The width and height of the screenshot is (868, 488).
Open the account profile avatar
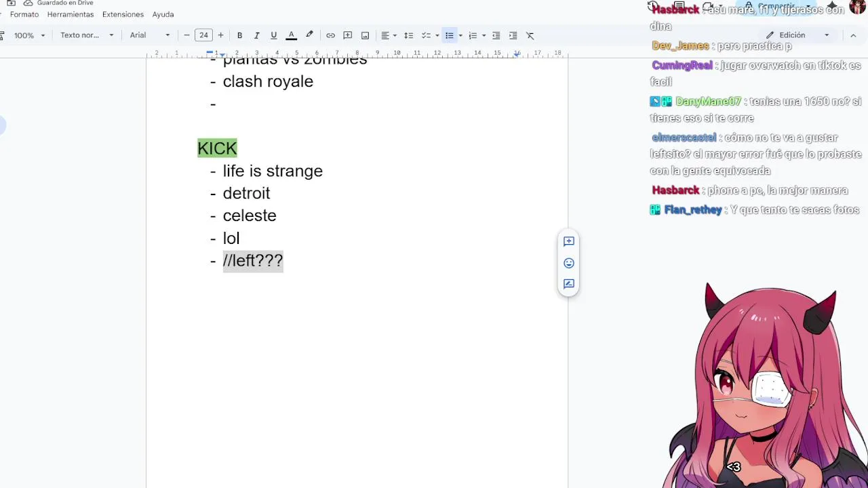[x=856, y=6]
